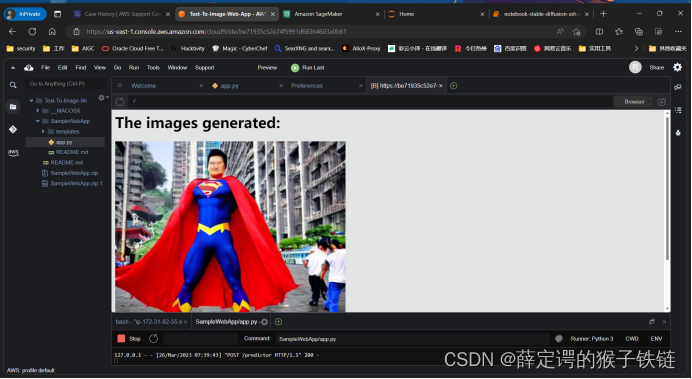Select app.py in file tree

(x=65, y=142)
